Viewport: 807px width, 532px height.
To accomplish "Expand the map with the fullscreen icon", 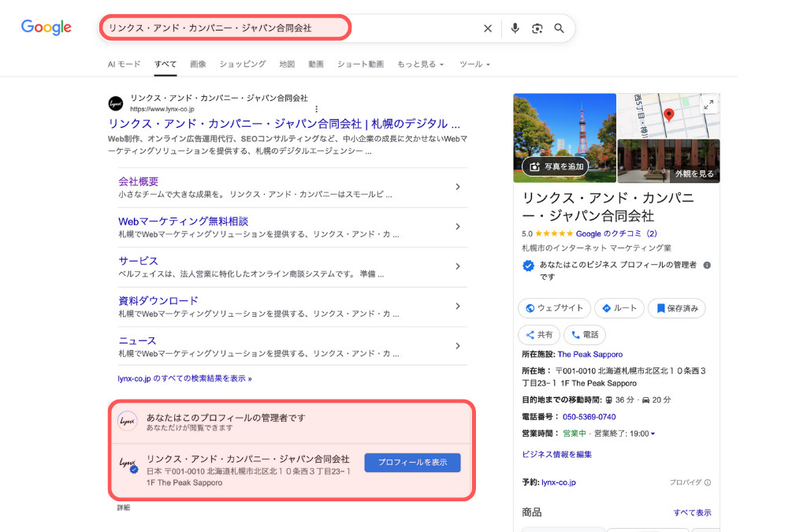I will pyautogui.click(x=708, y=105).
